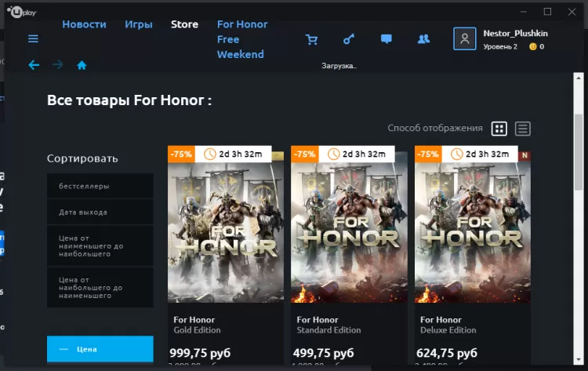
Task: Click the vertical scrollbar down arrow
Action: point(579,359)
